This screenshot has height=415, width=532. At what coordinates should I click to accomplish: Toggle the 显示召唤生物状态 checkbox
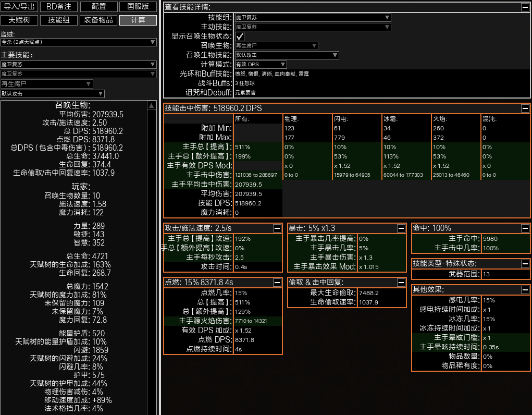point(240,36)
